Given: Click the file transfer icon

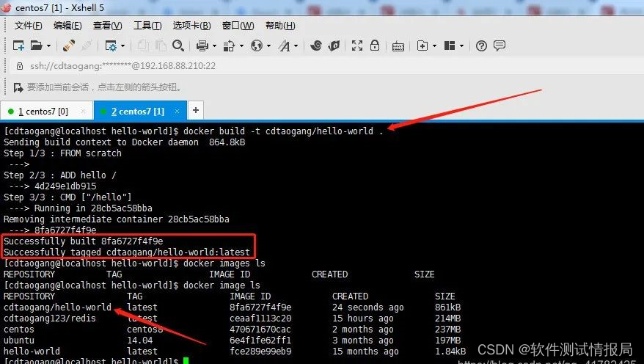Looking at the screenshot, I should (x=229, y=45).
